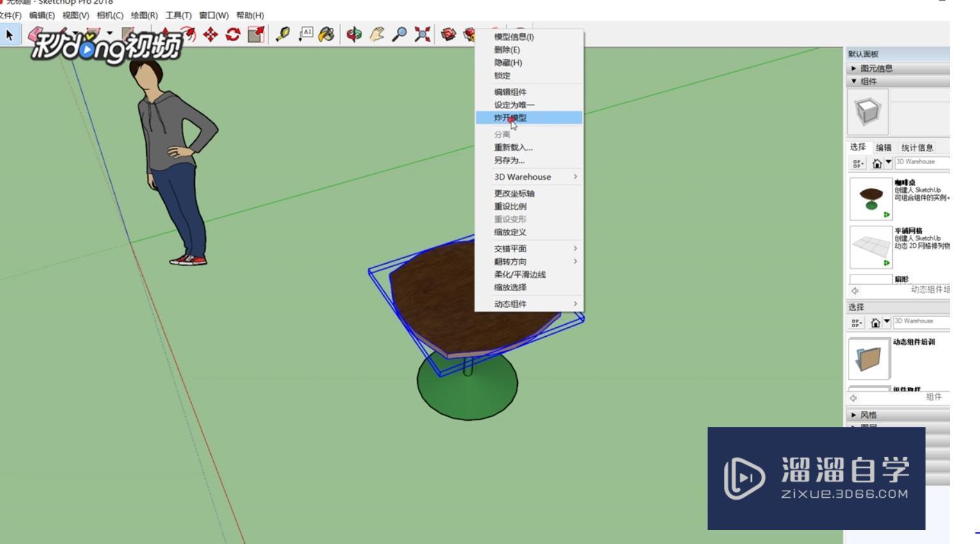Pick the Zoom magnifier tool
Image resolution: width=980 pixels, height=544 pixels.
399,35
